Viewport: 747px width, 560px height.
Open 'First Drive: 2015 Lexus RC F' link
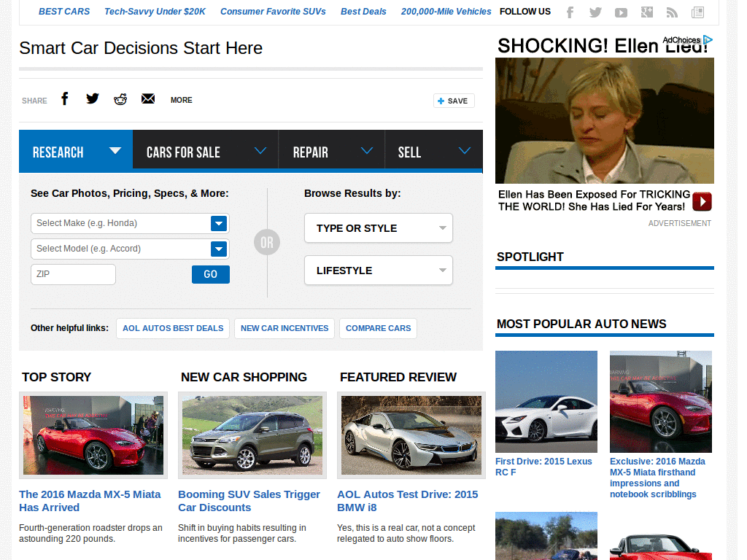(543, 467)
